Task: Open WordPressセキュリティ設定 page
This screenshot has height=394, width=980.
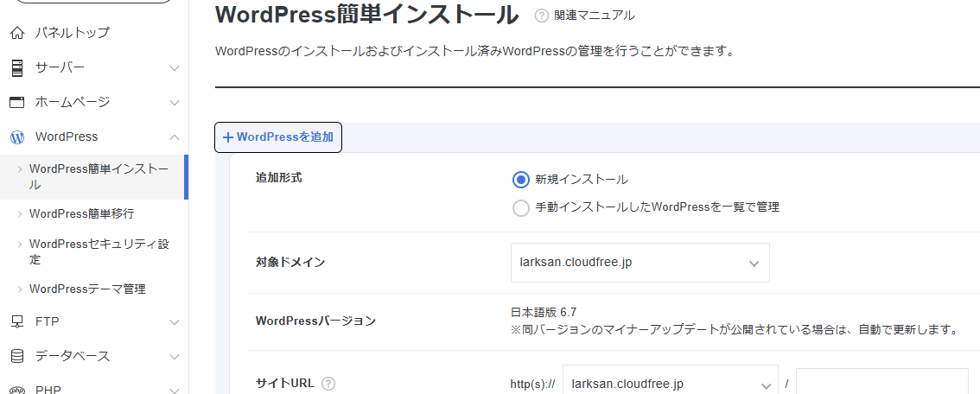Action: pos(99,251)
